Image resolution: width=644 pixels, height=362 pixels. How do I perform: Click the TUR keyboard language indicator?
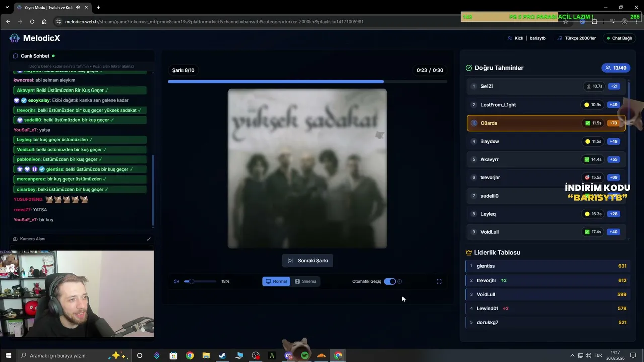click(x=598, y=356)
